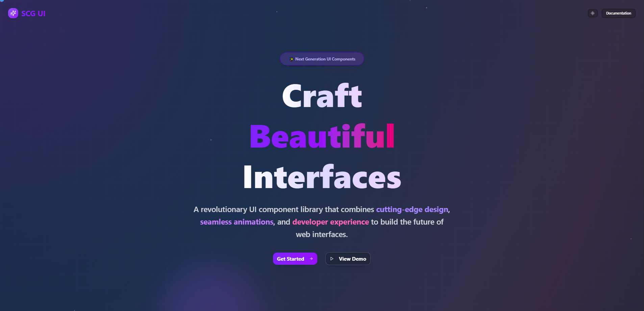644x311 pixels.
Task: Click the Get Started button
Action: tap(295, 259)
